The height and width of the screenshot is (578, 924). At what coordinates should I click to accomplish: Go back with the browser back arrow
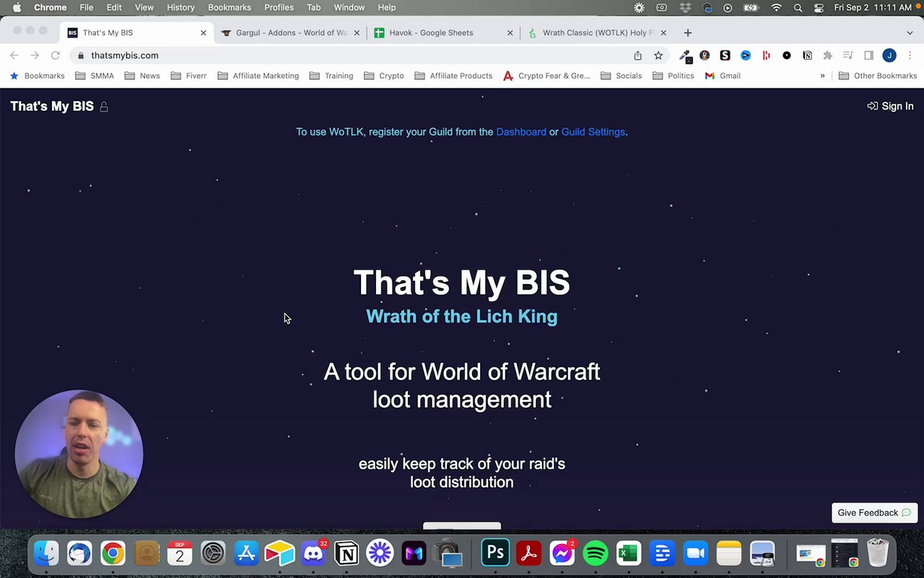(14, 56)
